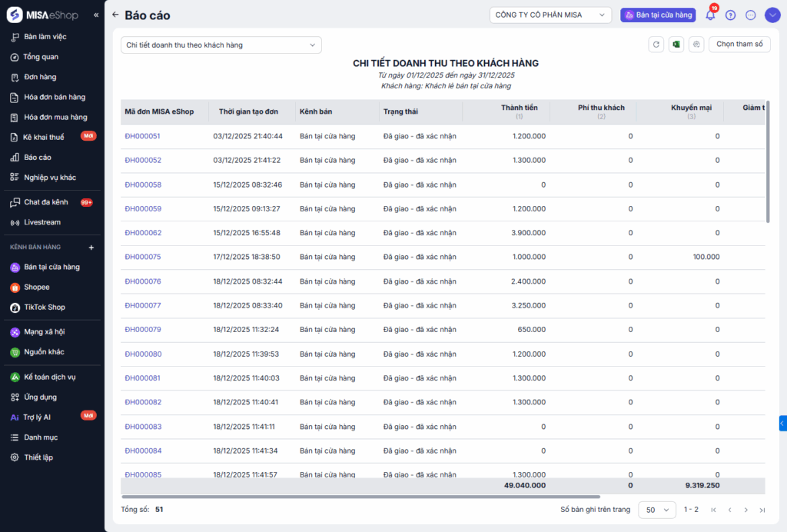Change records per page dropdown
Screen dimensions: 787x532
(x=656, y=510)
